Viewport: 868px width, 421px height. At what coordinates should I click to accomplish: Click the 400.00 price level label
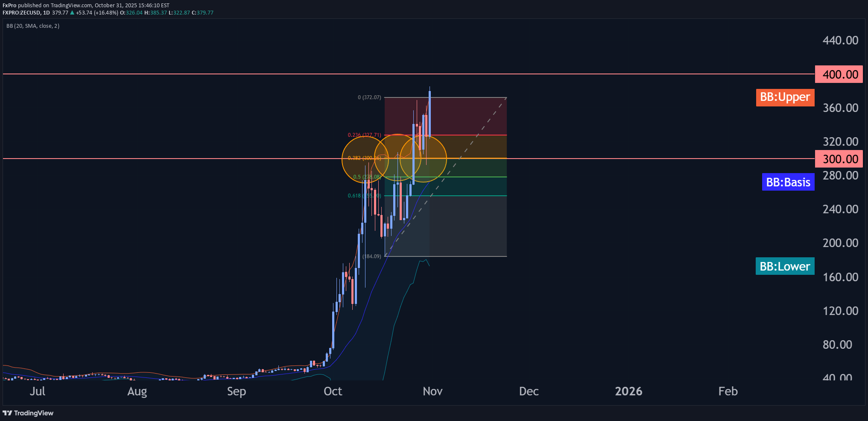tap(839, 74)
